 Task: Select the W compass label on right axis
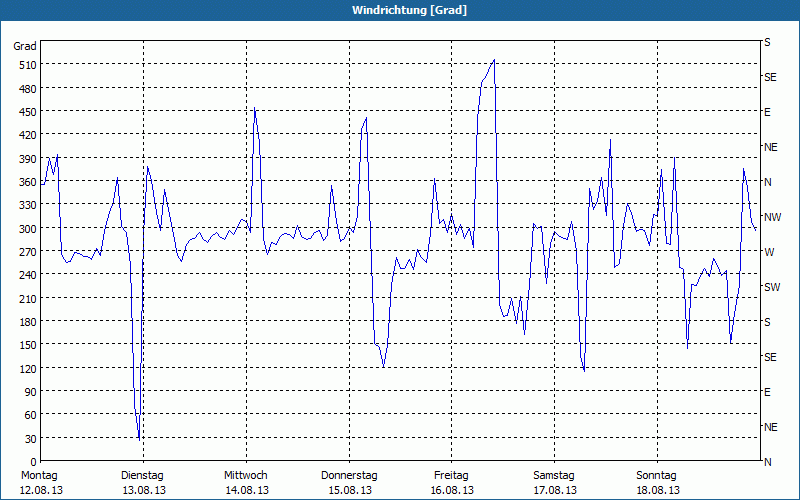[769, 252]
